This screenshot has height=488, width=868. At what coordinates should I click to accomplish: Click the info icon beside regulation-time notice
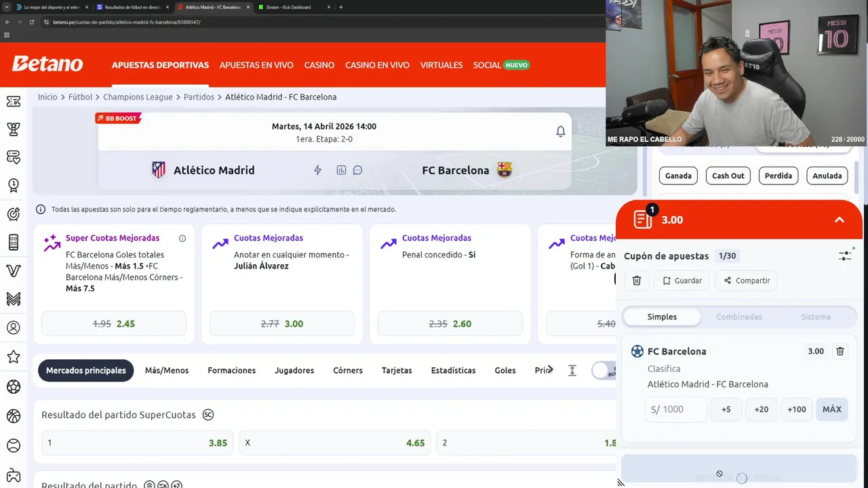(41, 209)
